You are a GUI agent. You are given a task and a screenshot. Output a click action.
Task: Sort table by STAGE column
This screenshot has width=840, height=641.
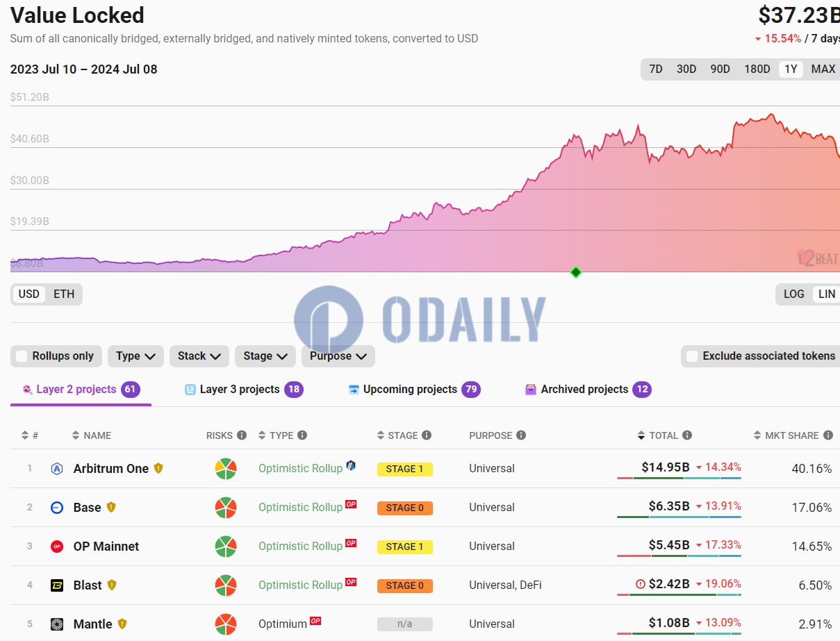coord(397,435)
